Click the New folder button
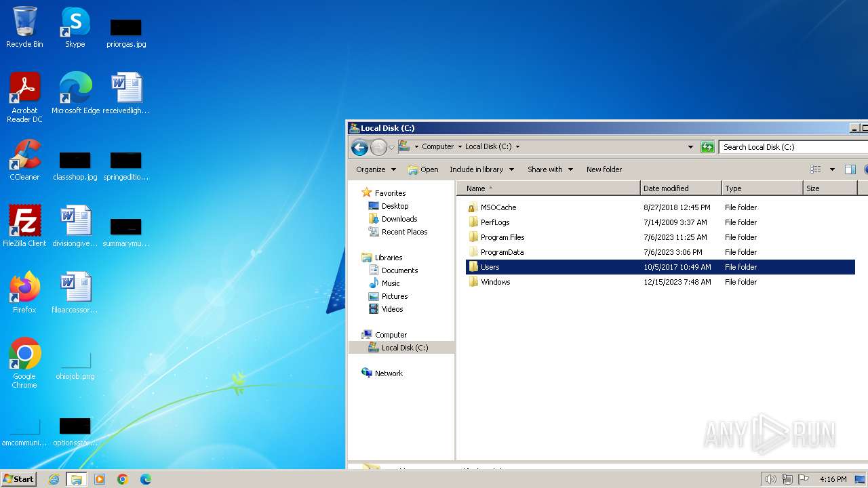 click(604, 169)
